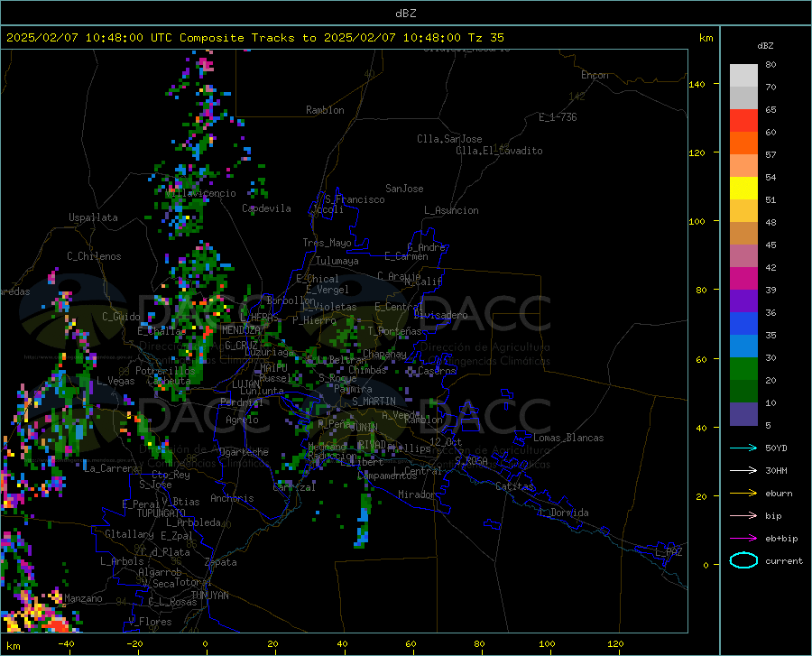Click the Villavicencio map label
The height and width of the screenshot is (656, 812).
point(201,193)
